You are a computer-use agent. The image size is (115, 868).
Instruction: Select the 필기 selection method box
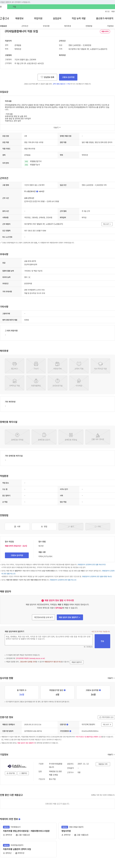coord(71,526)
